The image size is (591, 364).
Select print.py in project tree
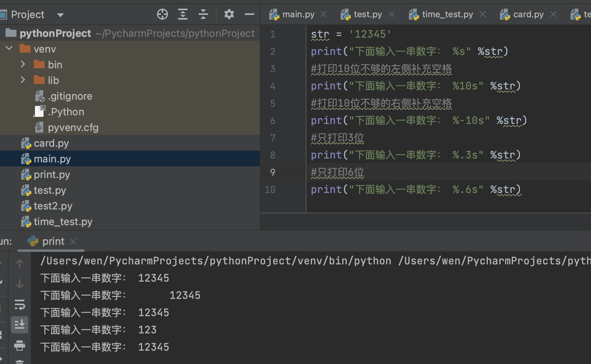tap(130, 175)
